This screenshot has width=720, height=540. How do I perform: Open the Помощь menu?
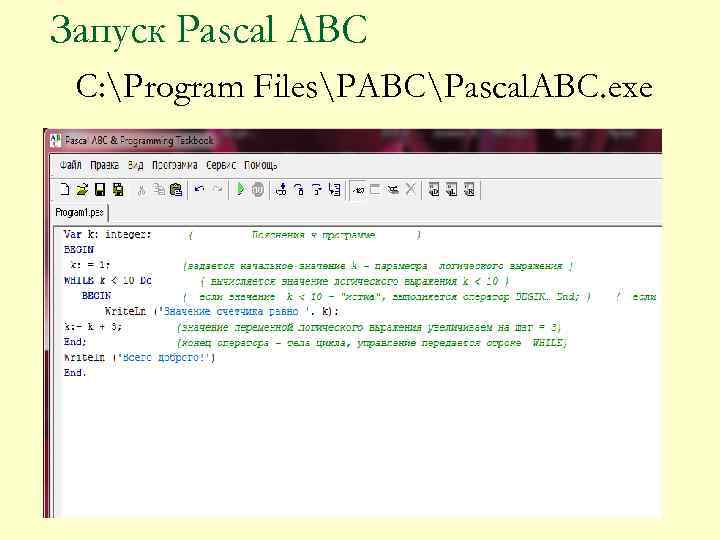[x=261, y=165]
